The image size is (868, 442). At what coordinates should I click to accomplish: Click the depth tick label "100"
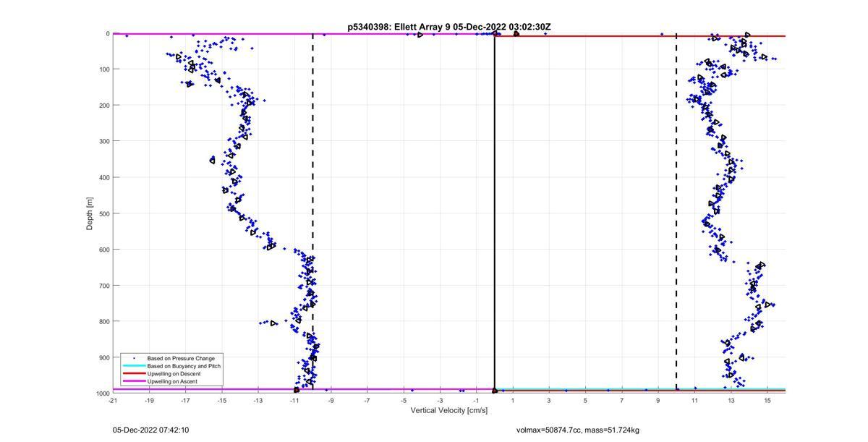coord(104,69)
